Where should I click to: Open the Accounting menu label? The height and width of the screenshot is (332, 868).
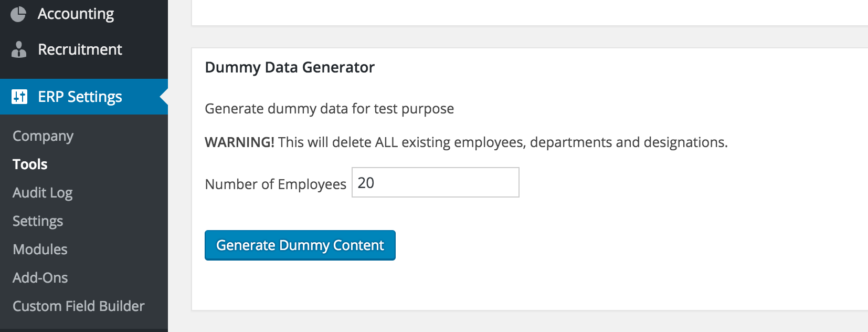(76, 14)
